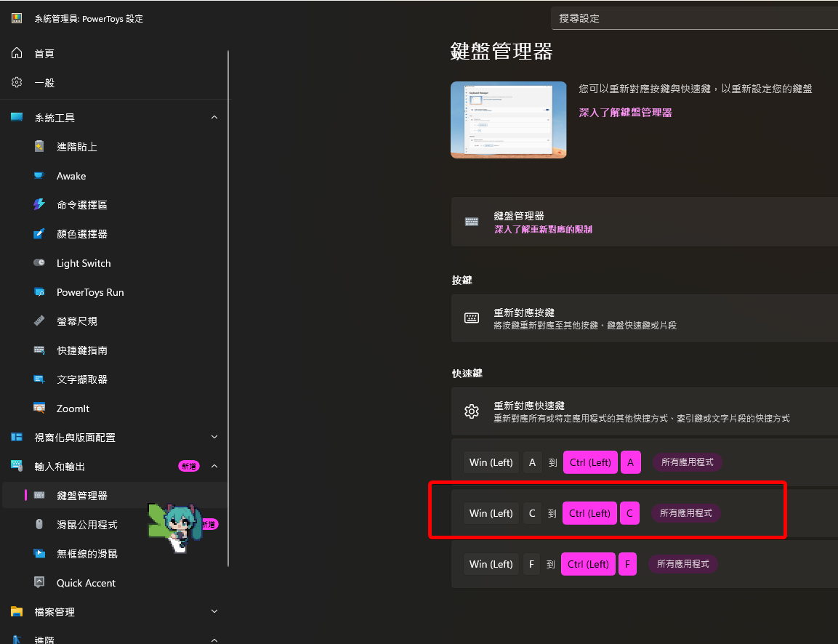Open Light Switch icon

click(39, 262)
